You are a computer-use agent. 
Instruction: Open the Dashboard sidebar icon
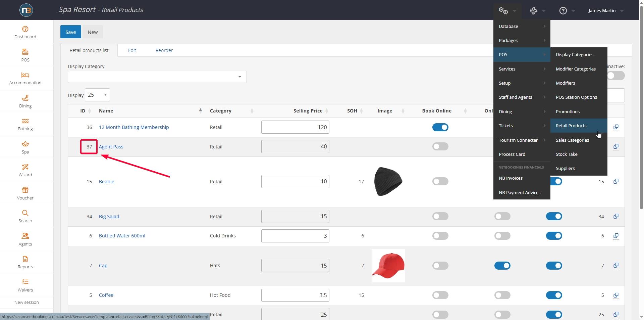coord(25,33)
